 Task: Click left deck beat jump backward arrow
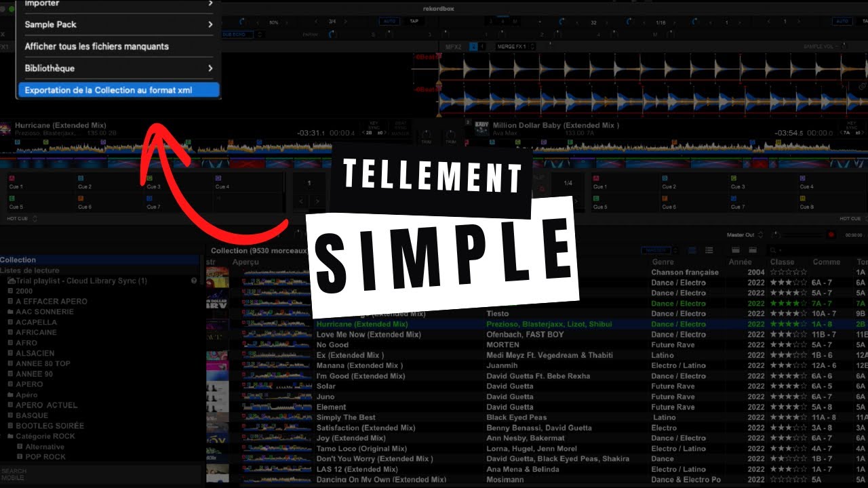coord(300,201)
